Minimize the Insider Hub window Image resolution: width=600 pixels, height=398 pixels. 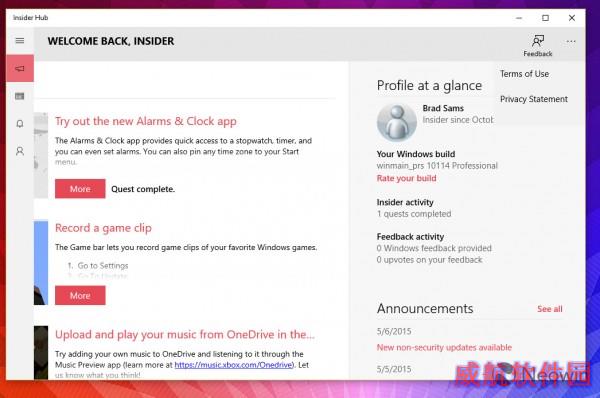click(519, 18)
